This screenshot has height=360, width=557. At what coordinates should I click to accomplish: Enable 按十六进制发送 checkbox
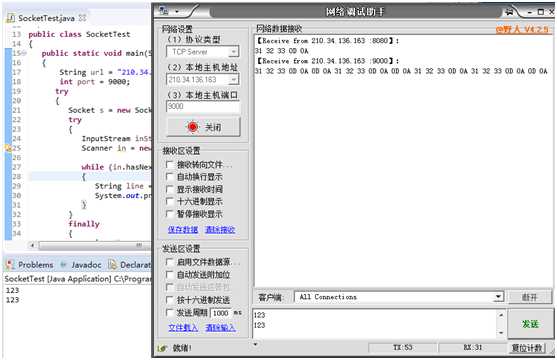(170, 300)
